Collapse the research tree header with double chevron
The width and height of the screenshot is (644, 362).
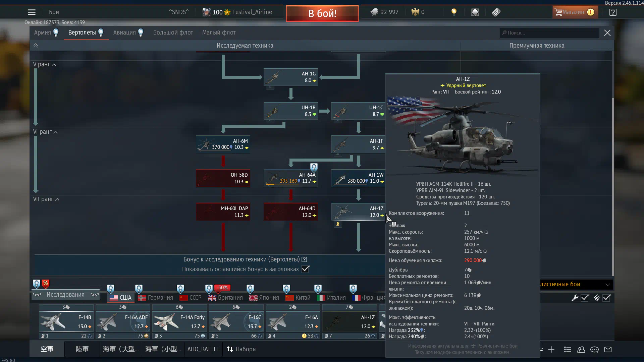tap(36, 46)
